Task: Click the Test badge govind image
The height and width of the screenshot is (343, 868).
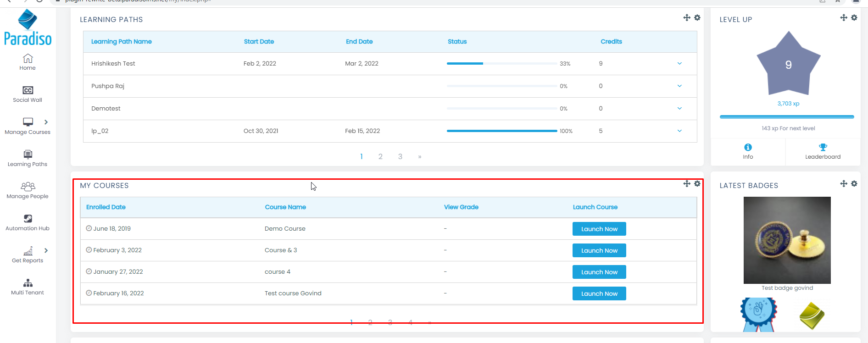Action: pos(787,240)
